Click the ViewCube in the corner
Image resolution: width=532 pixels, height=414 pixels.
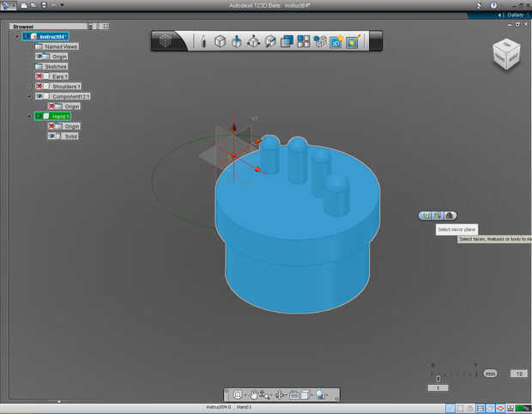click(506, 55)
